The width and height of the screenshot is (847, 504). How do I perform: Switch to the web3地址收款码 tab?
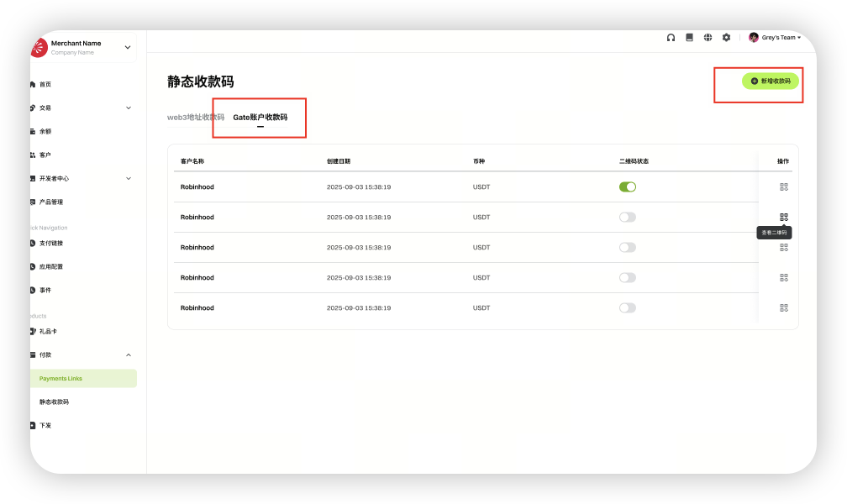195,117
